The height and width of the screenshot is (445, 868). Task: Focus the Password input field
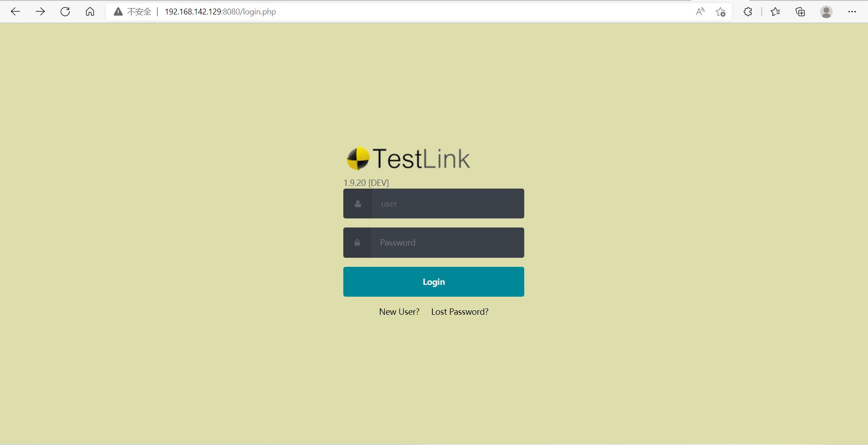pyautogui.click(x=447, y=243)
